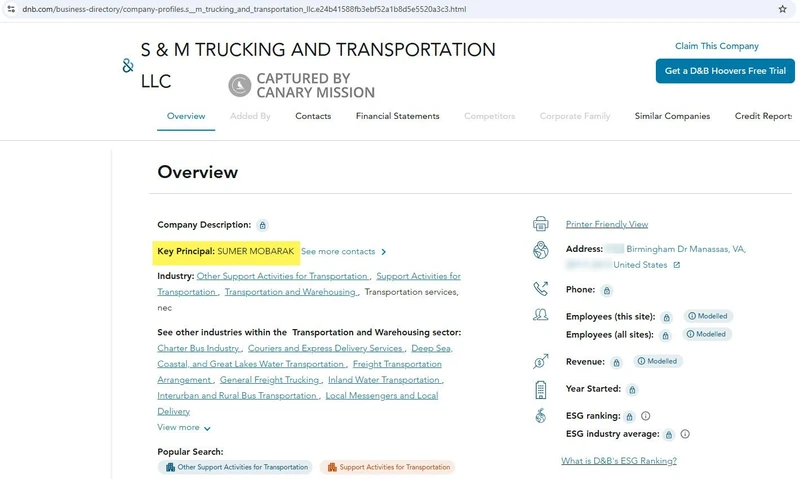Click the ESG ranking leaf icon

(540, 416)
